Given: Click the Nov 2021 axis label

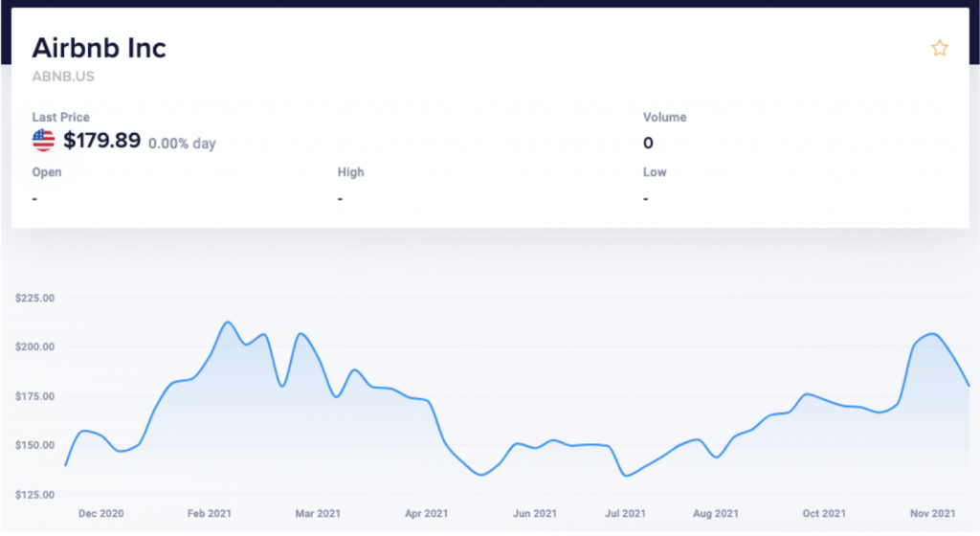Looking at the screenshot, I should (x=932, y=514).
